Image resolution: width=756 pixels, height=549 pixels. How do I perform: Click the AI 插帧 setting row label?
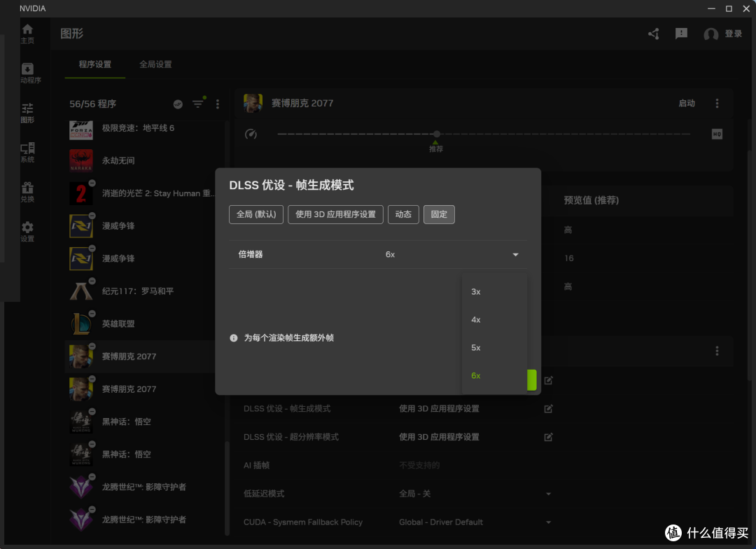pyautogui.click(x=256, y=466)
